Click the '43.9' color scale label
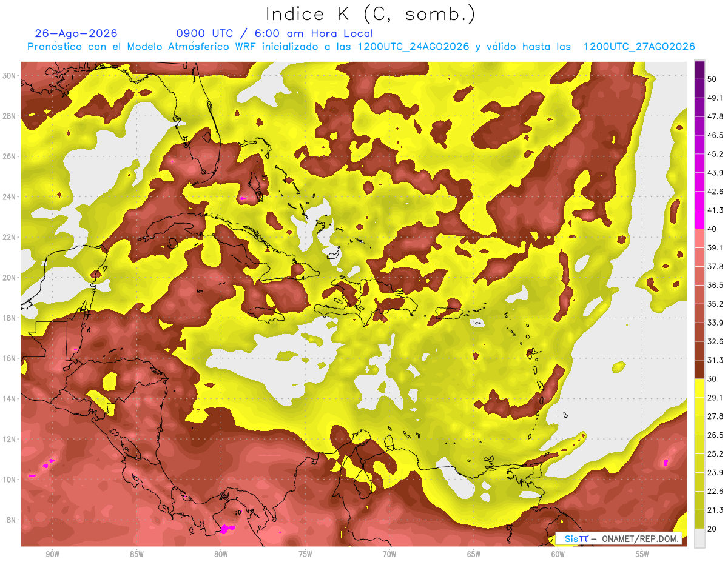 coord(715,173)
